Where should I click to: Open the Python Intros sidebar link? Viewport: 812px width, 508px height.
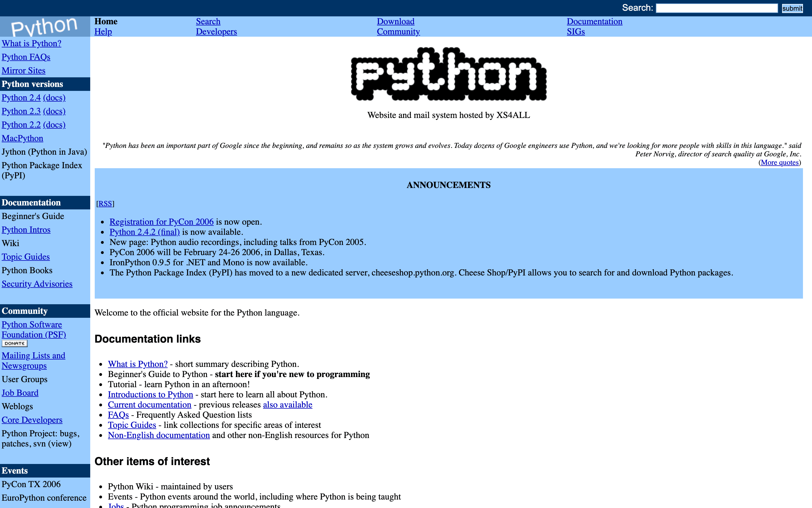point(26,230)
